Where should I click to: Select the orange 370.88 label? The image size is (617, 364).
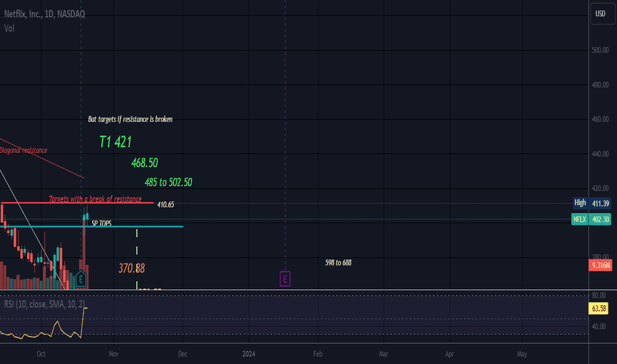tap(132, 269)
